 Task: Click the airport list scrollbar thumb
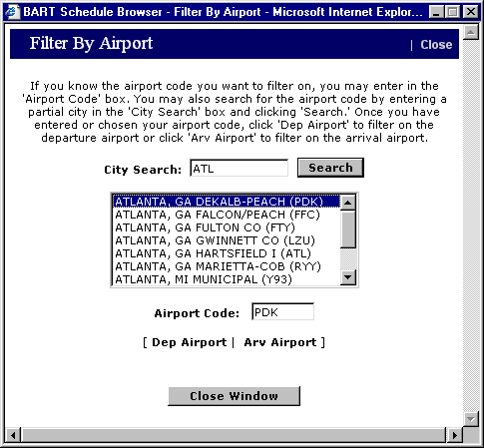(x=348, y=229)
